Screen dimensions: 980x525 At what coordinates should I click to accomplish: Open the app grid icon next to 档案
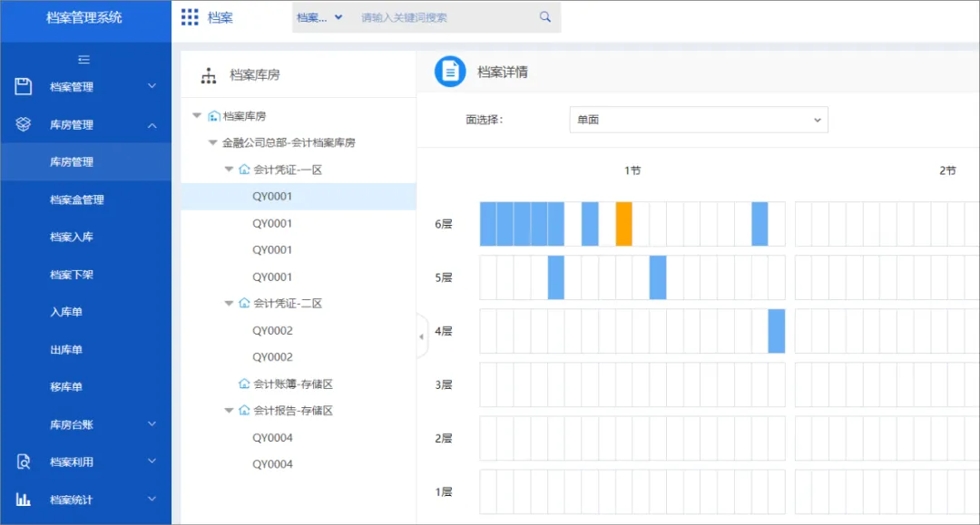[x=190, y=17]
